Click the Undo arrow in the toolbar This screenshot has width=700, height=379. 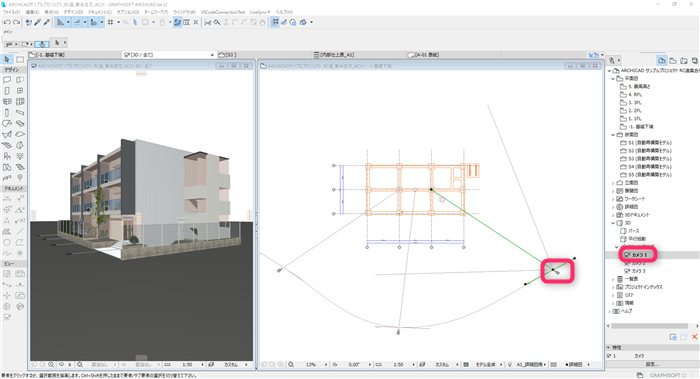pyautogui.click(x=7, y=22)
